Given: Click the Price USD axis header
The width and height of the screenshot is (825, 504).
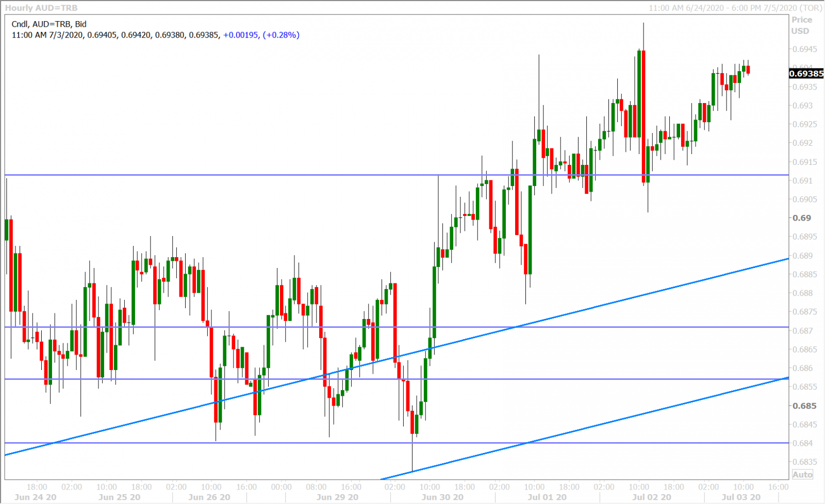Looking at the screenshot, I should (x=802, y=25).
